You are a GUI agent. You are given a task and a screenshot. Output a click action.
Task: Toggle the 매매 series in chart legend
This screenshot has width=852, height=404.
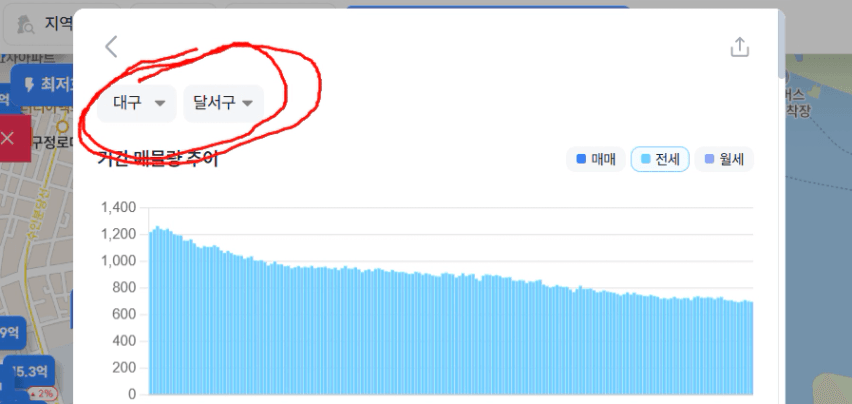point(596,160)
